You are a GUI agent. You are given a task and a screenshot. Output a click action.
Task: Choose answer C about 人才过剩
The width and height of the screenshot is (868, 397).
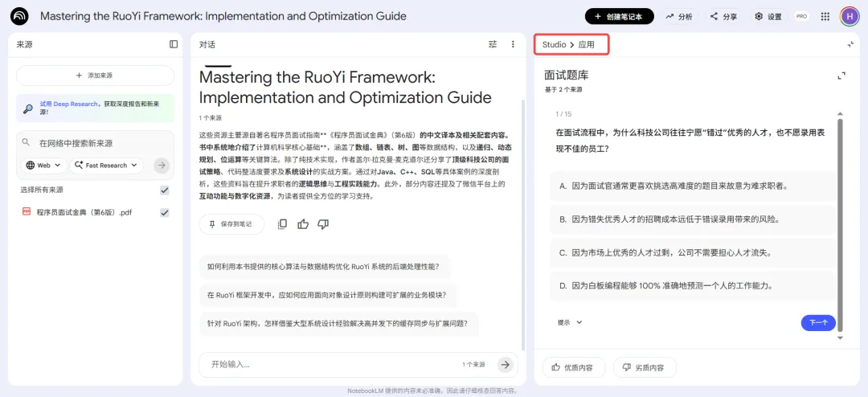tap(693, 253)
